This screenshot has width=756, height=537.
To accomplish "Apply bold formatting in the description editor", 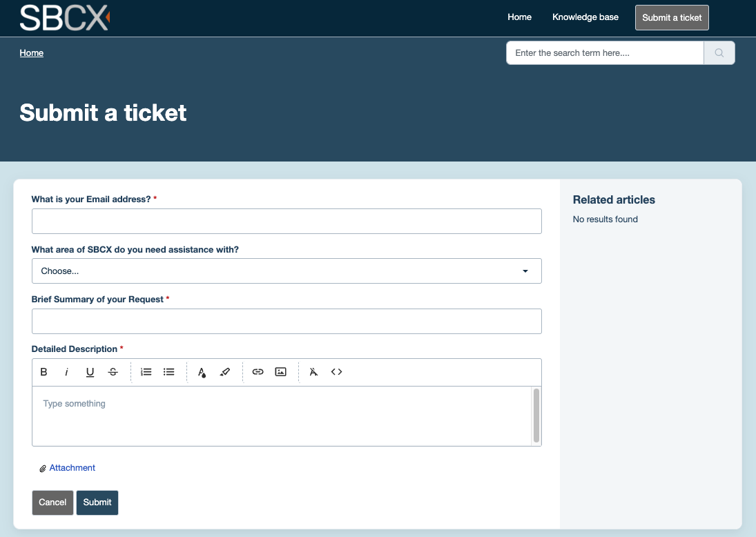I will [x=43, y=371].
